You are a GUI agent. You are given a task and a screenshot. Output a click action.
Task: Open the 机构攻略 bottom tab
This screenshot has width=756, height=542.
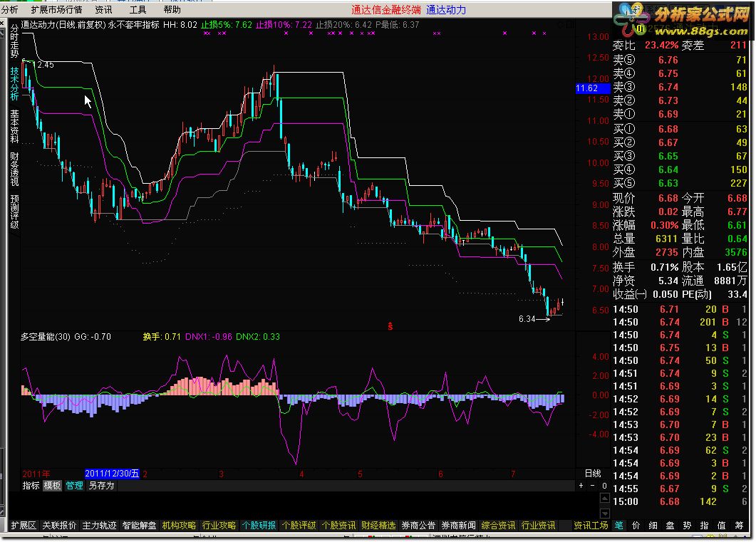point(179,525)
